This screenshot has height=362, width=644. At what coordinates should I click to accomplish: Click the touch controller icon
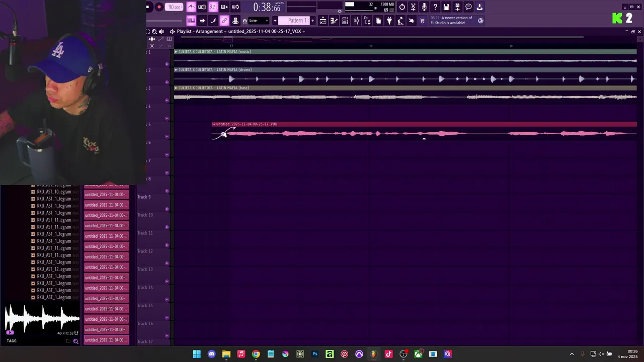click(x=411, y=21)
